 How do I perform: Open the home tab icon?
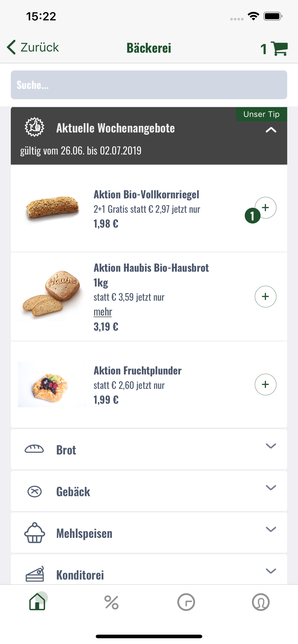click(37, 602)
